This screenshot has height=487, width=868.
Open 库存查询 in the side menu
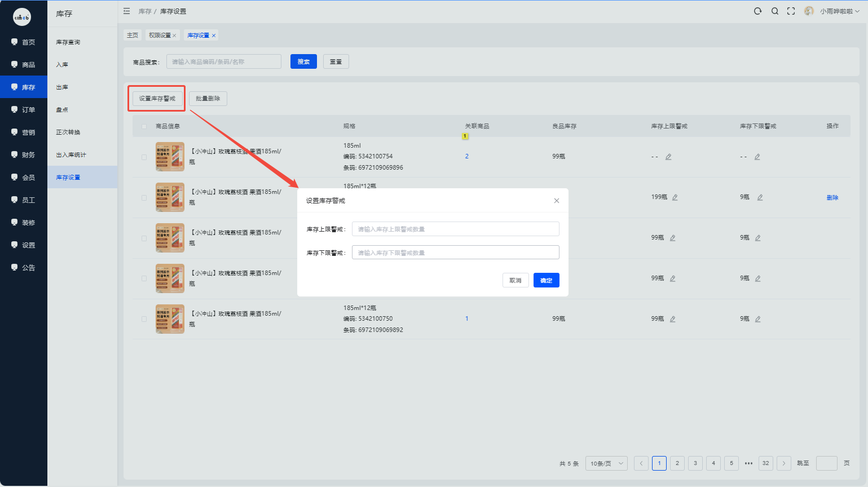(x=68, y=42)
